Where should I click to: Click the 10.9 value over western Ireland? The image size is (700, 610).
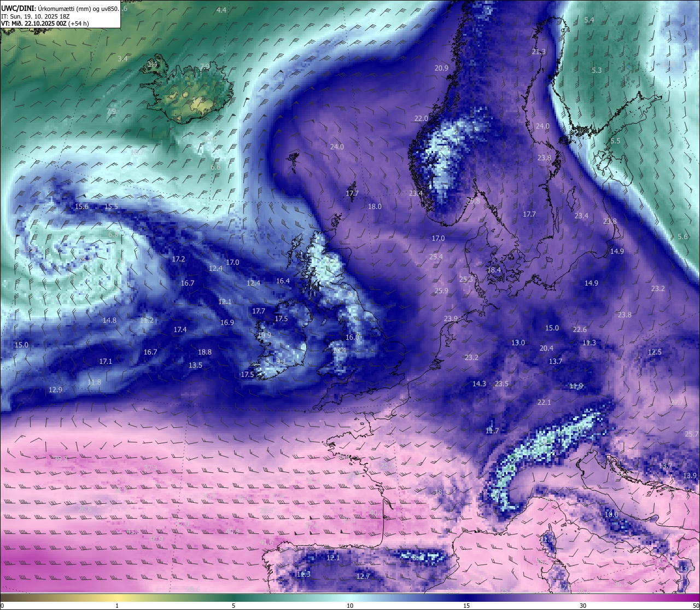click(x=264, y=335)
